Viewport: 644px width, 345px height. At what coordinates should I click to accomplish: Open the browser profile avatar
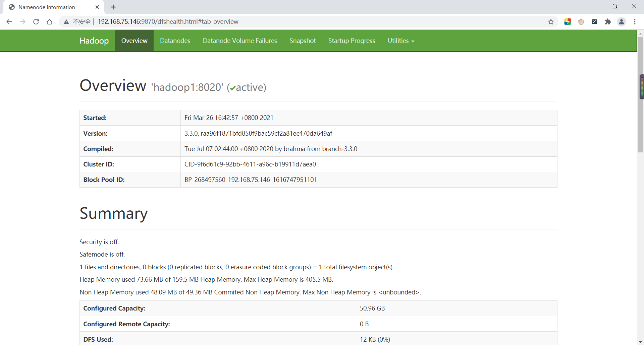coord(622,22)
